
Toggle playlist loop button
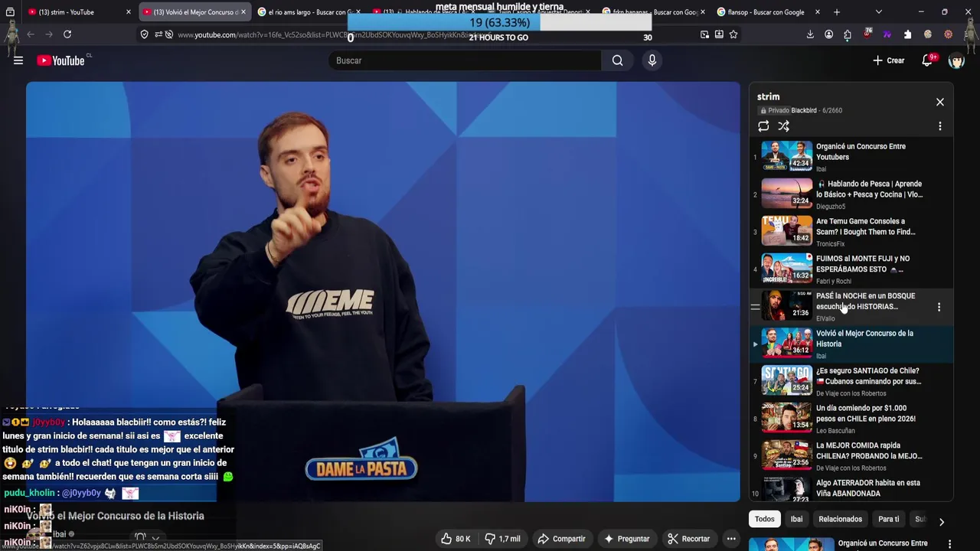[x=763, y=126]
